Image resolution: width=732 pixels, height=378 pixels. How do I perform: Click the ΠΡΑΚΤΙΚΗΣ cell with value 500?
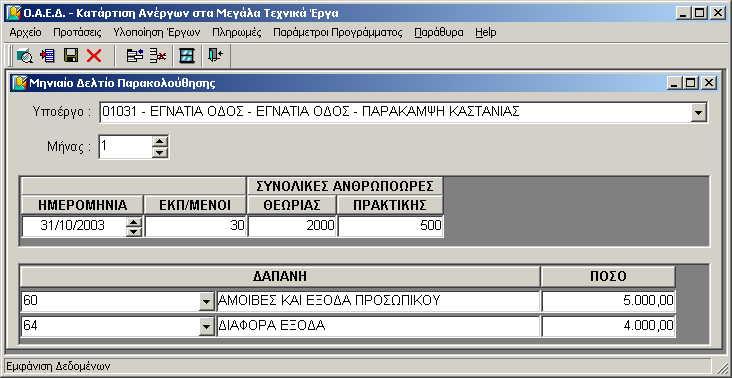(x=391, y=226)
